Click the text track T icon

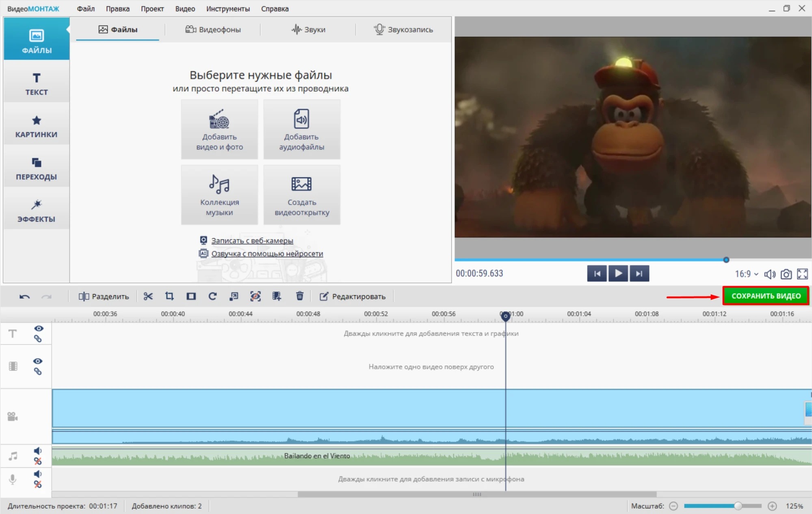tap(13, 334)
